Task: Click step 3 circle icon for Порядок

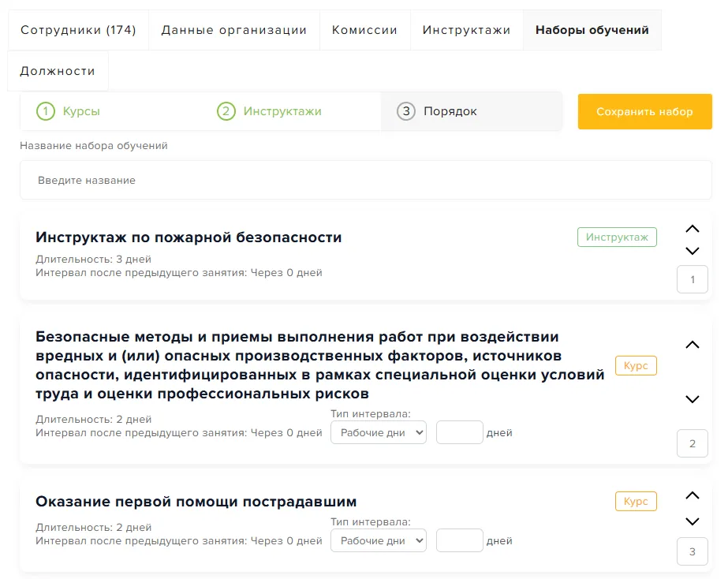Action: coord(405,111)
